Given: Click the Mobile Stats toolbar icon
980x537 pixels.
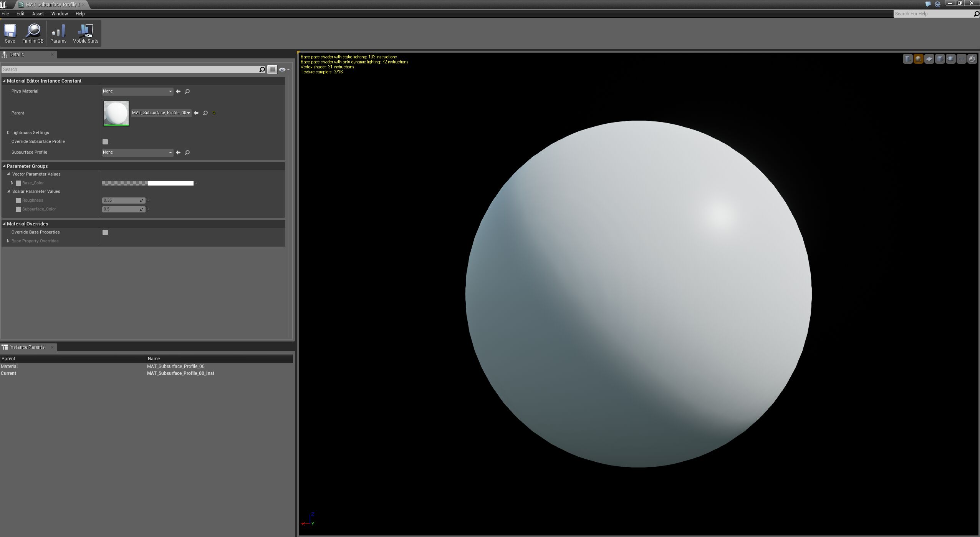Looking at the screenshot, I should tap(85, 33).
